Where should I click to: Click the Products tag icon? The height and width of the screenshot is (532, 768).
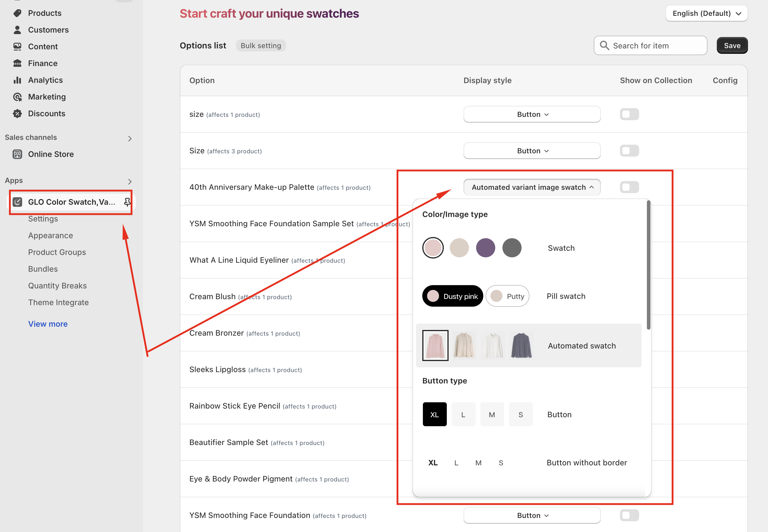17,13
